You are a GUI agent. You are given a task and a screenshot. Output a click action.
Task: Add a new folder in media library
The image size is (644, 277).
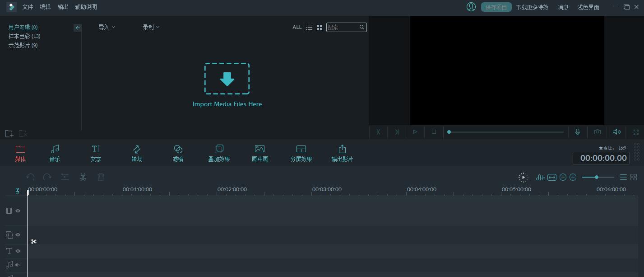coord(9,134)
